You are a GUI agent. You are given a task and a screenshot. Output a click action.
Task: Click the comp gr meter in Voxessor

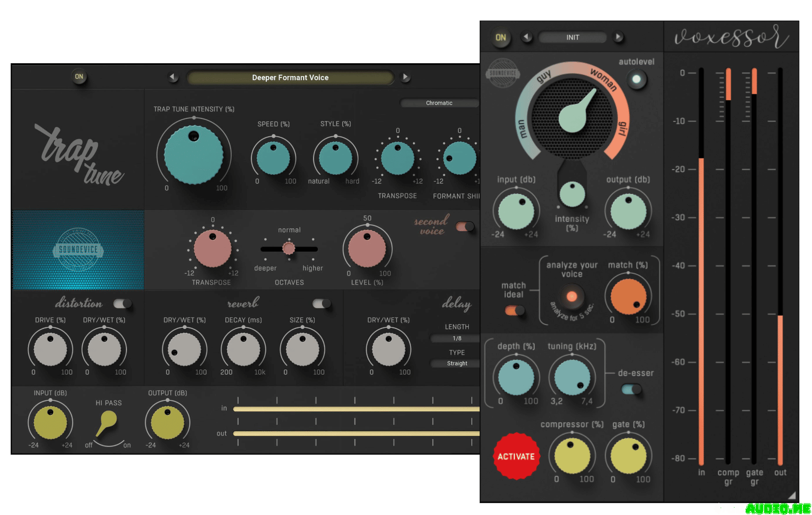(x=728, y=267)
